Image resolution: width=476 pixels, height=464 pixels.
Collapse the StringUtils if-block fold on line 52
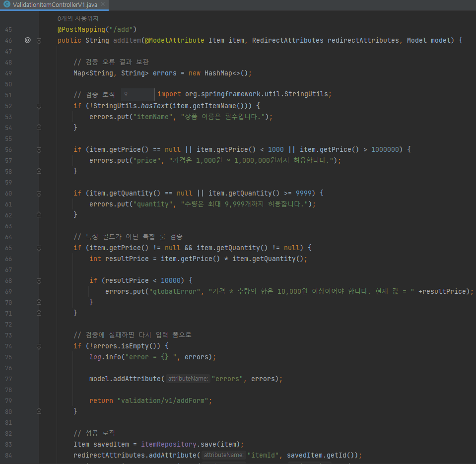coord(39,106)
